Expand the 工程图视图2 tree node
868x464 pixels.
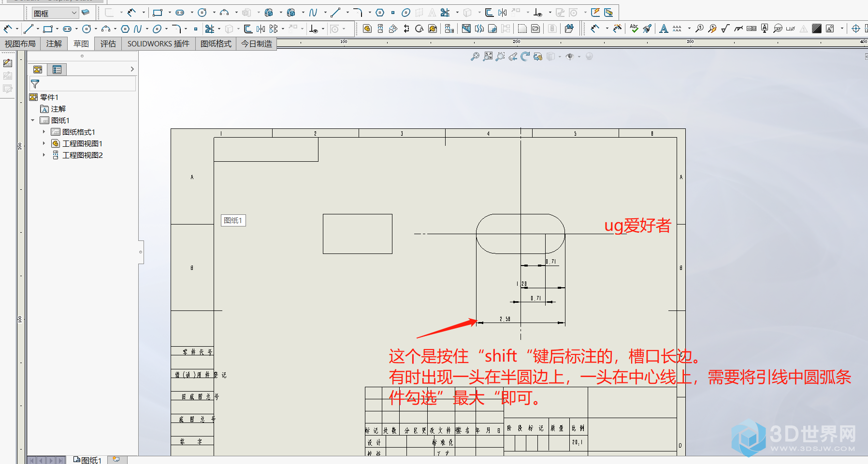tap(44, 155)
